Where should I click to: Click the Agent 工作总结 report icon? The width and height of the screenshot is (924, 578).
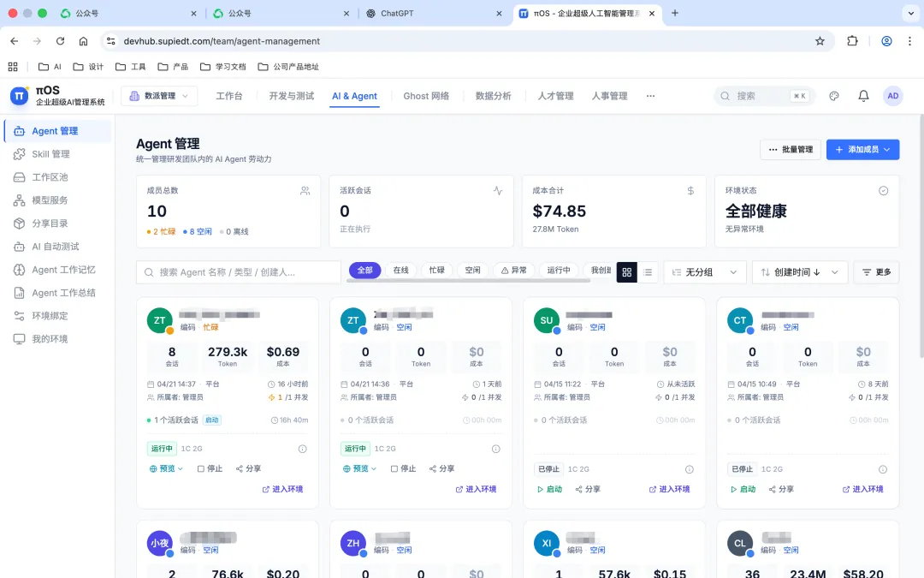[x=20, y=293]
